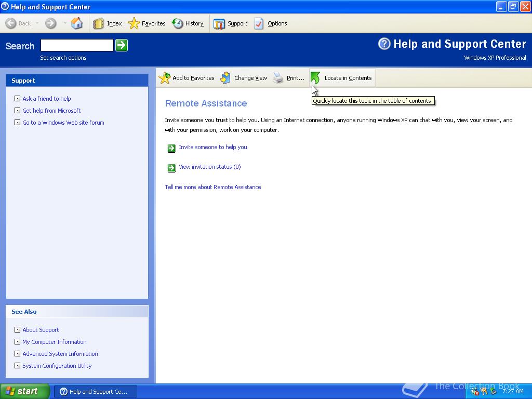
Task: Open the History clock icon
Action: tap(178, 23)
